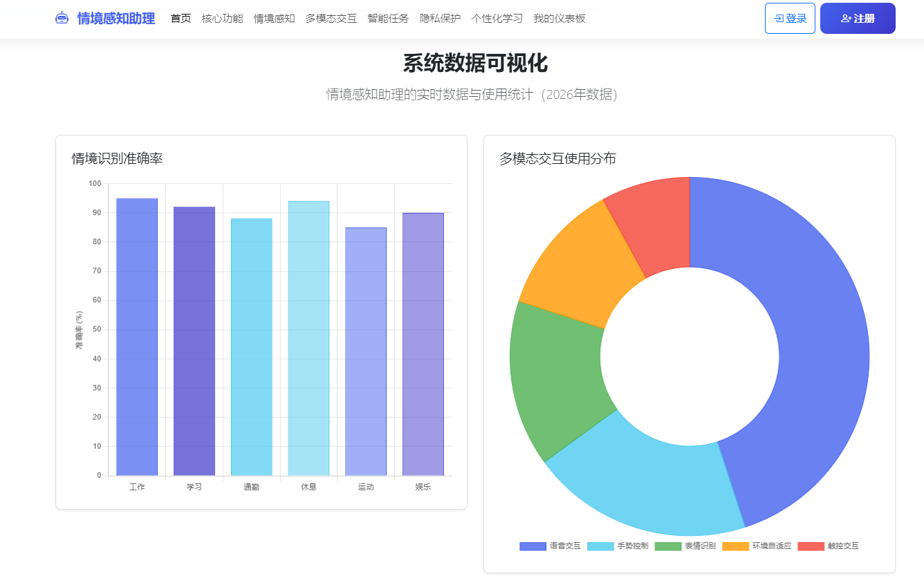Click the 登录 button
Viewport: 924px width, 585px height.
tap(790, 18)
